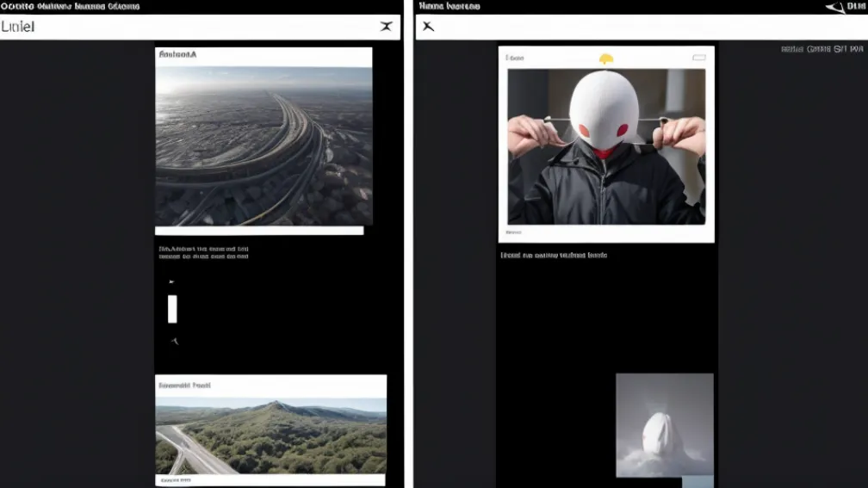Open the white masked person photo
Image resolution: width=868 pixels, height=488 pixels.
pyautogui.click(x=606, y=146)
